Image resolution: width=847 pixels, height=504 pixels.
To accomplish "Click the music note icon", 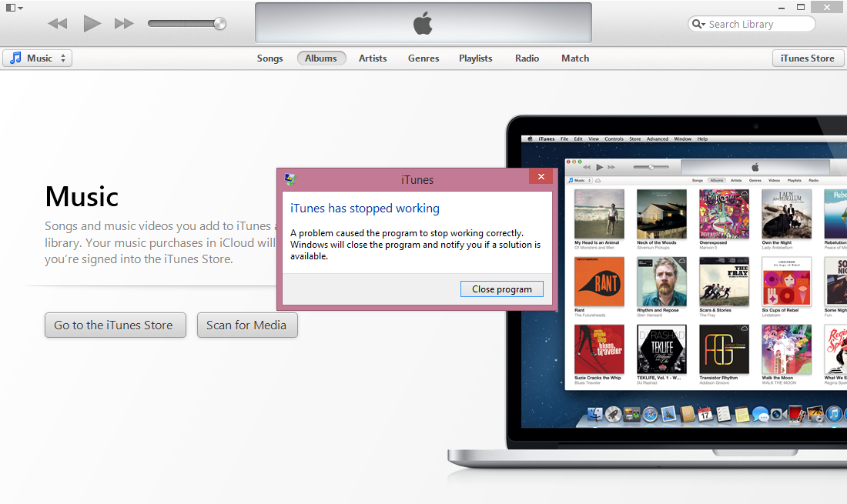I will [15, 58].
